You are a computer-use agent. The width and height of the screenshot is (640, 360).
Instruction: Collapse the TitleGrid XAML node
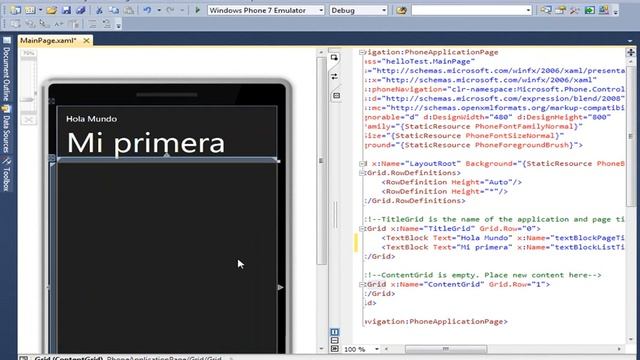[362, 229]
